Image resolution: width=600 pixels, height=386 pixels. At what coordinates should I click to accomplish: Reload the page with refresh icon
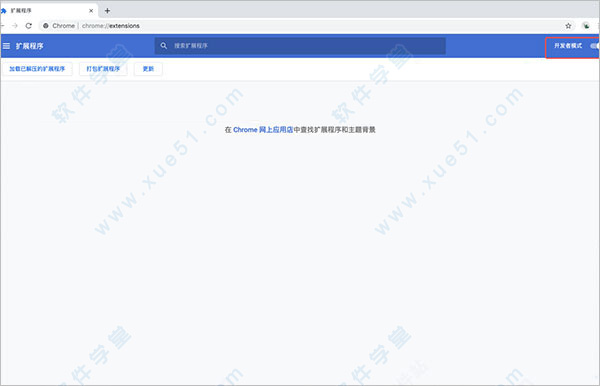click(x=29, y=26)
